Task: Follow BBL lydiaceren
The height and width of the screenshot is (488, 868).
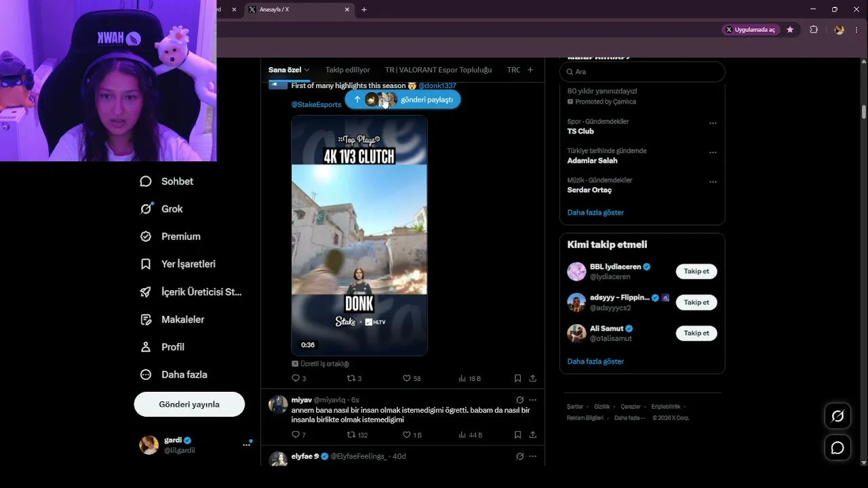Action: [x=696, y=271]
